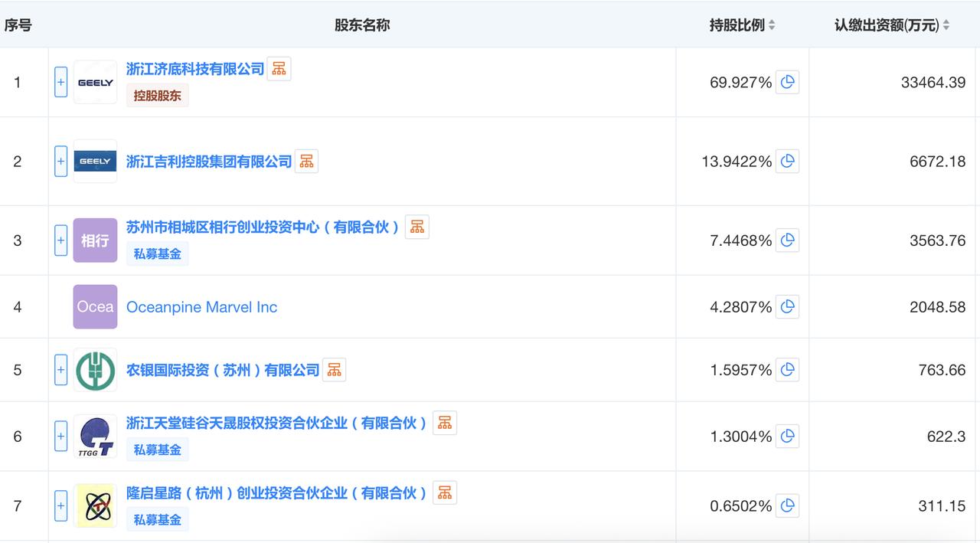
Task: Click pie chart icon next to 0.6502%
Action: [787, 505]
